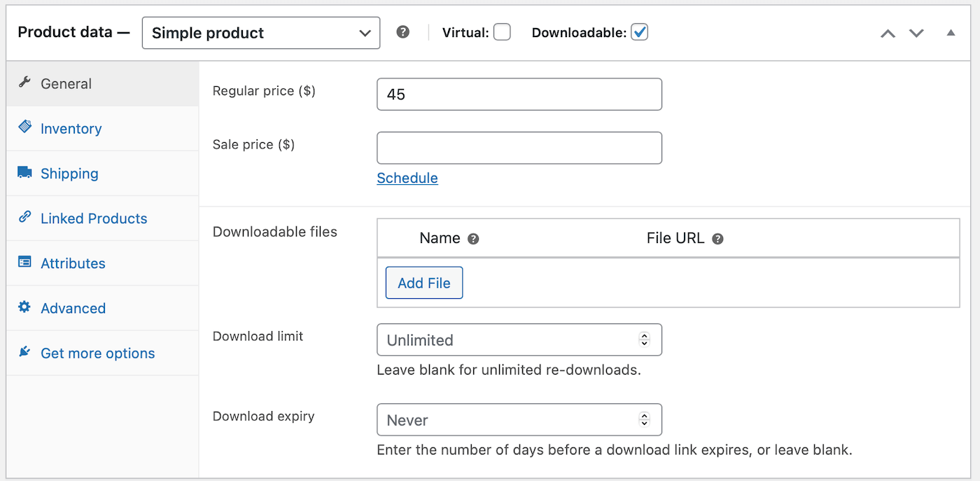Click the truck icon beside Shipping
Viewport: 980px width, 481px height.
click(26, 173)
